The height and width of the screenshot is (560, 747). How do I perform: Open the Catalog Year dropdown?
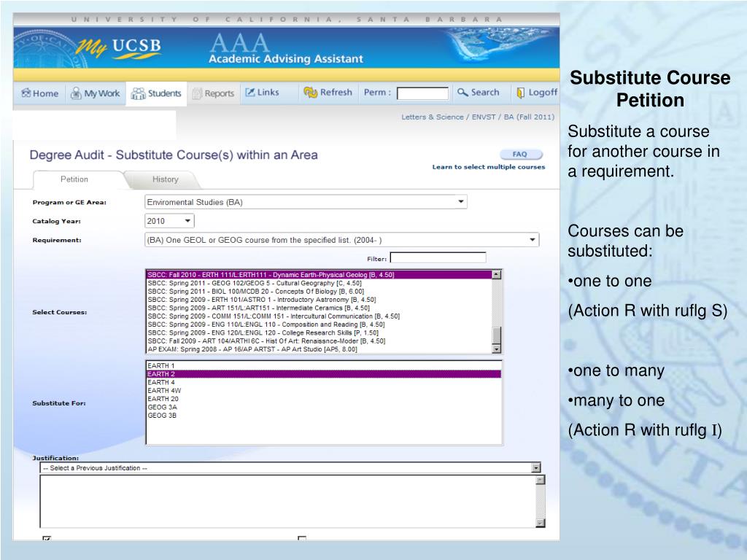tap(187, 221)
